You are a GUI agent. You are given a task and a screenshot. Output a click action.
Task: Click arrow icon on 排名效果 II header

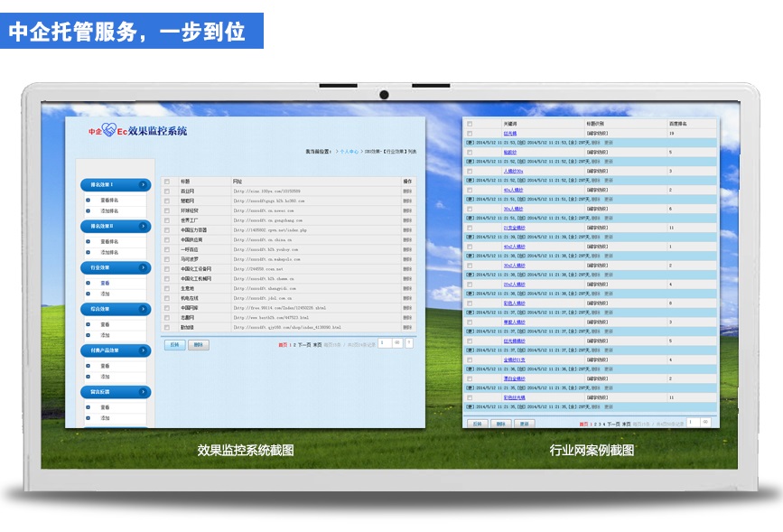(143, 227)
